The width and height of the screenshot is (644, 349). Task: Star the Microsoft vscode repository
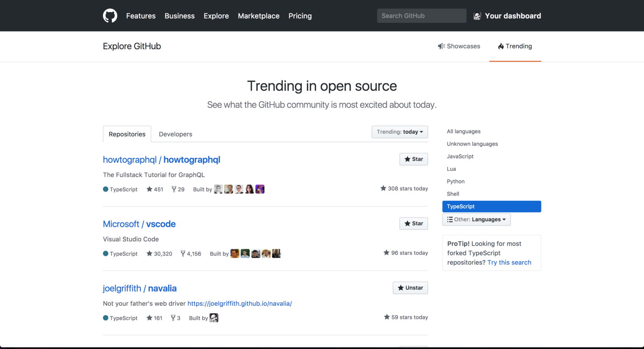(x=413, y=223)
